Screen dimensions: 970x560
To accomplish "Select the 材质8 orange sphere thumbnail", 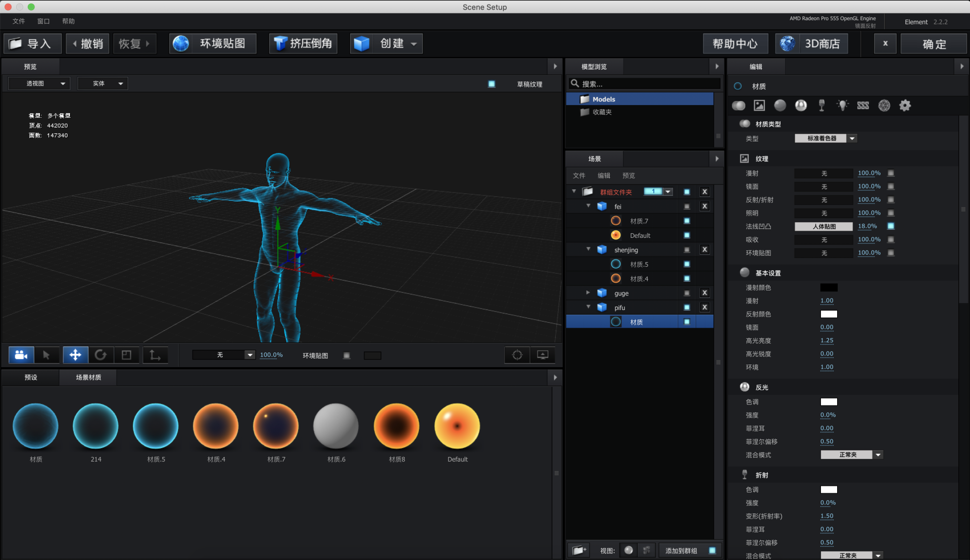I will 397,426.
